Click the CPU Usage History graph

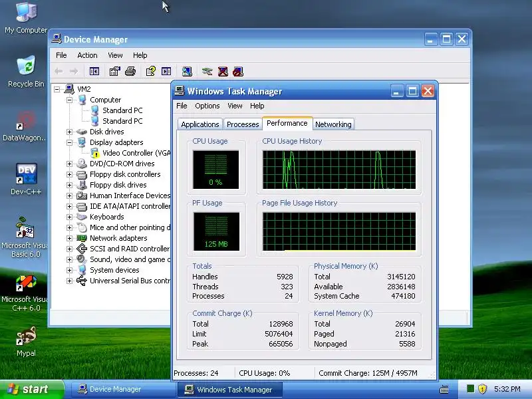click(x=339, y=170)
